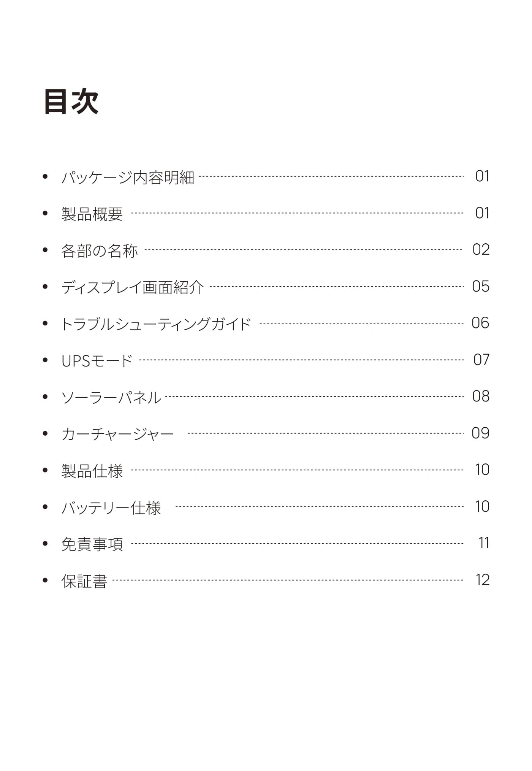This screenshot has height=771, width=532.
Task: Open the バッテリー仕様 entry
Action: [111, 508]
